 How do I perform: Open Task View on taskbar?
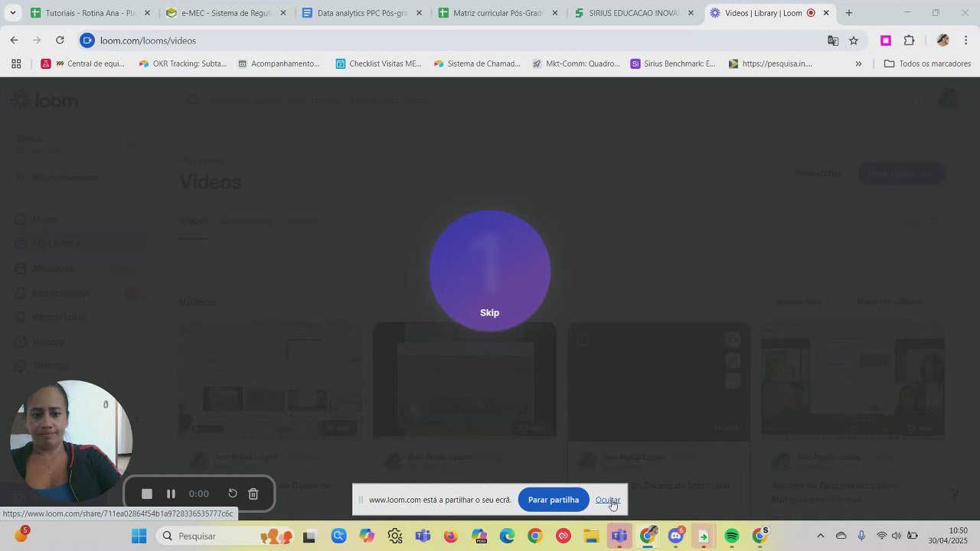click(x=309, y=536)
